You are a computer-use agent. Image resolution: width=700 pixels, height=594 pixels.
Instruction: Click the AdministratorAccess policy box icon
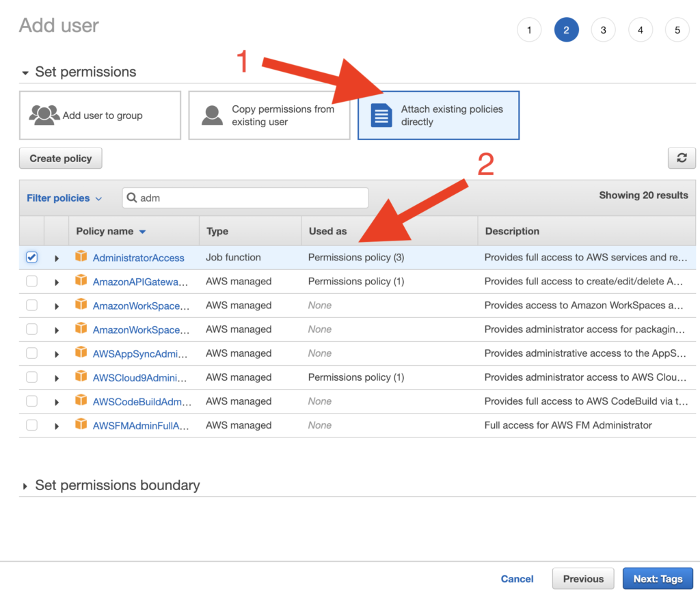click(81, 256)
